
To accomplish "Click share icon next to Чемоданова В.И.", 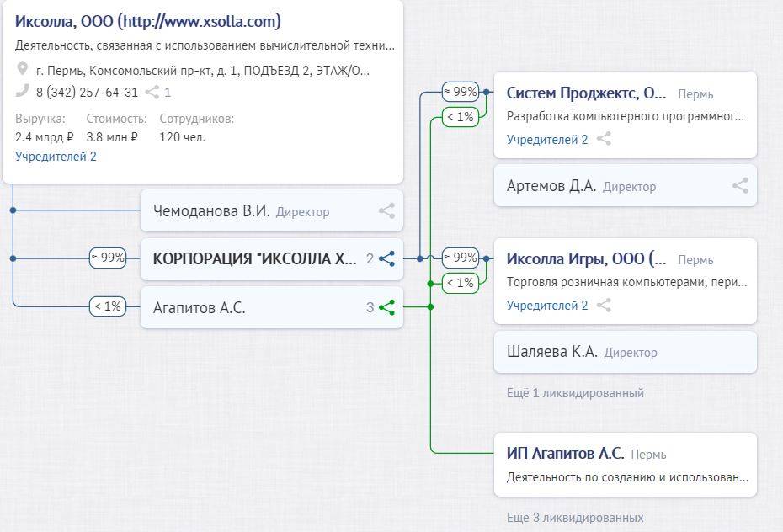I will [386, 211].
